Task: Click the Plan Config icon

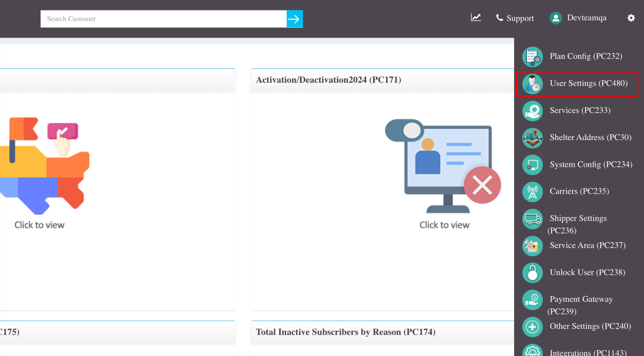Action: 533,57
